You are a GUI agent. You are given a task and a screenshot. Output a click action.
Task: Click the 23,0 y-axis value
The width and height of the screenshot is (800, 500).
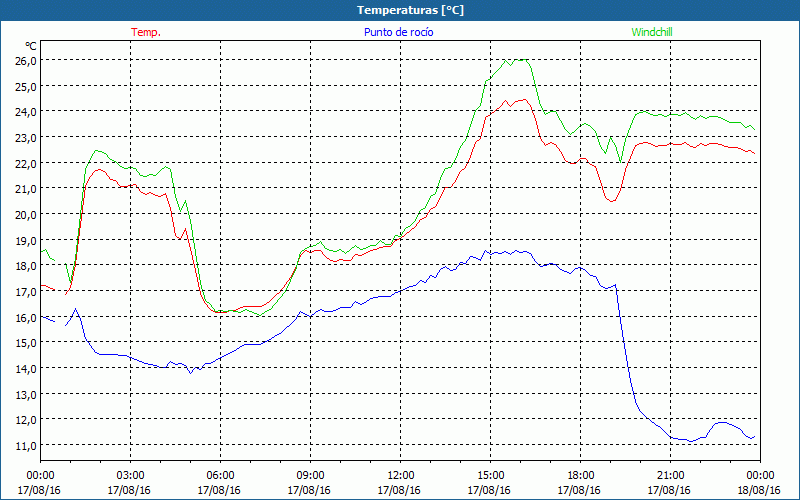(25, 138)
